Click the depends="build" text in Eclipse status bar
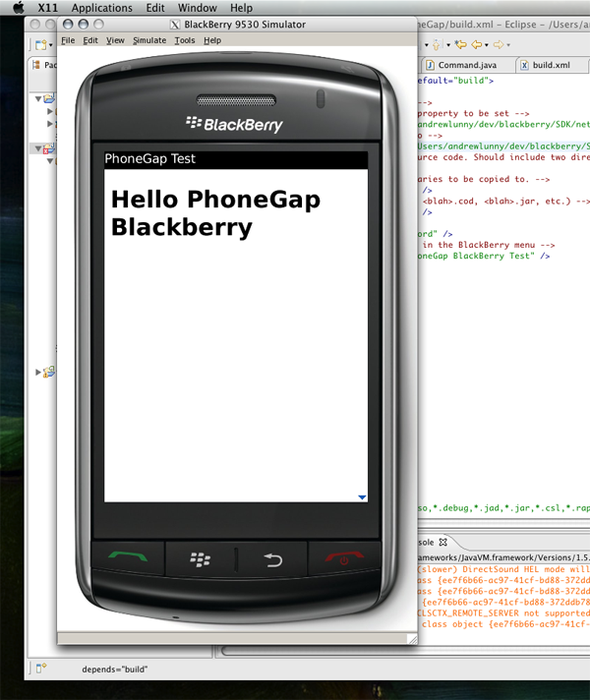Image resolution: width=590 pixels, height=700 pixels. 115,670
